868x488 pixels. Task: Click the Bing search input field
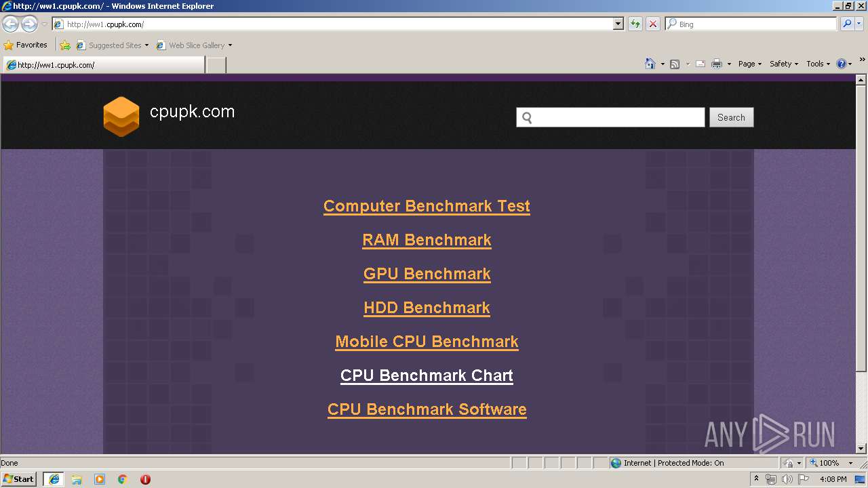tap(751, 24)
